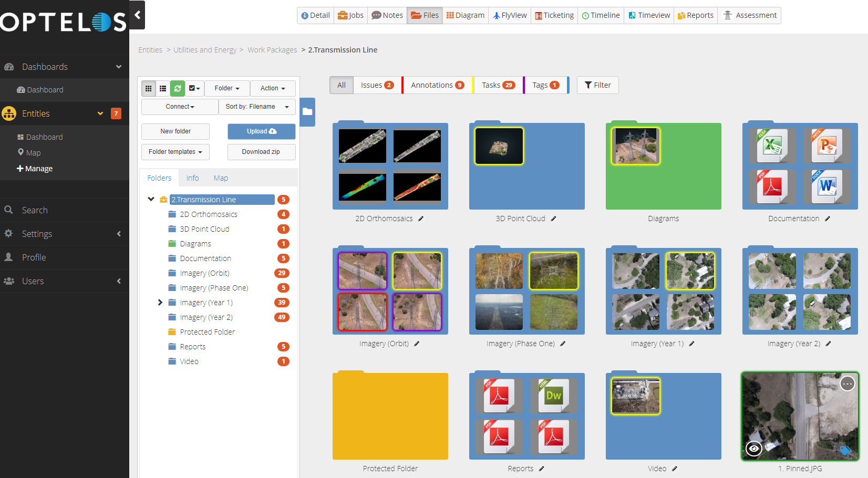Screen dimensions: 868x478
Task: Click the green refresh button
Action: coord(178,88)
